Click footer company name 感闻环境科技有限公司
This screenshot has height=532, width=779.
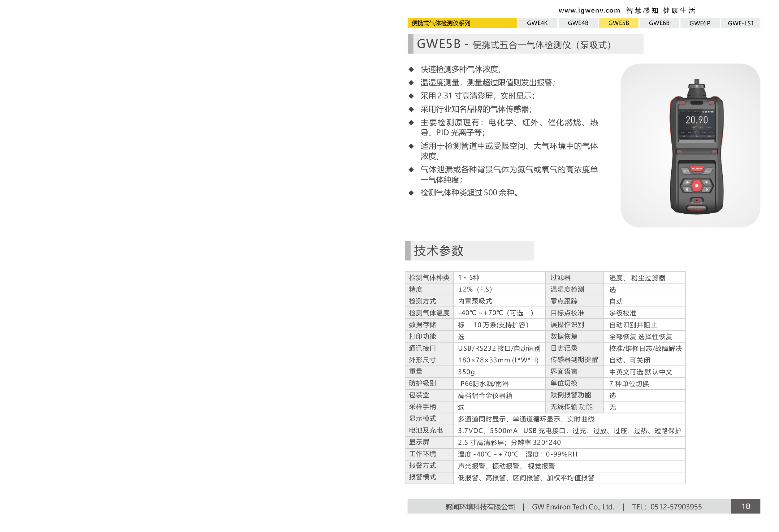(x=480, y=507)
